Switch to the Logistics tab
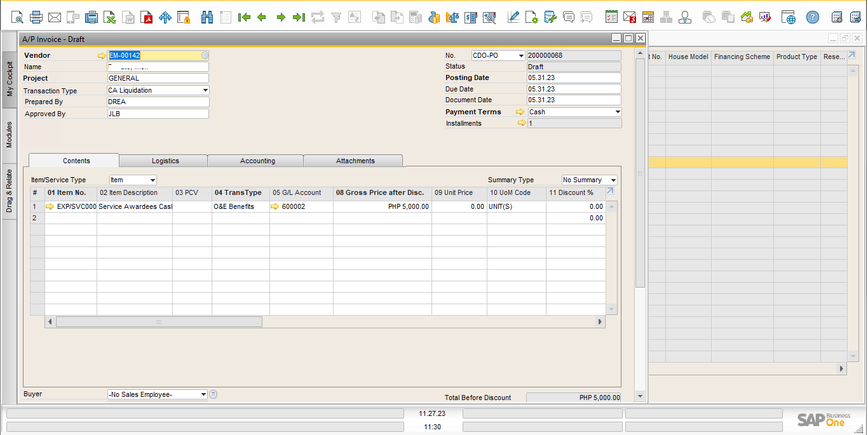 click(x=165, y=161)
